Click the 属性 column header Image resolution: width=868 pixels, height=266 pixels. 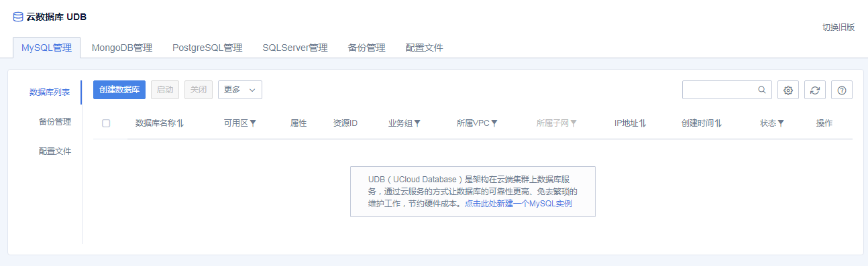(299, 123)
